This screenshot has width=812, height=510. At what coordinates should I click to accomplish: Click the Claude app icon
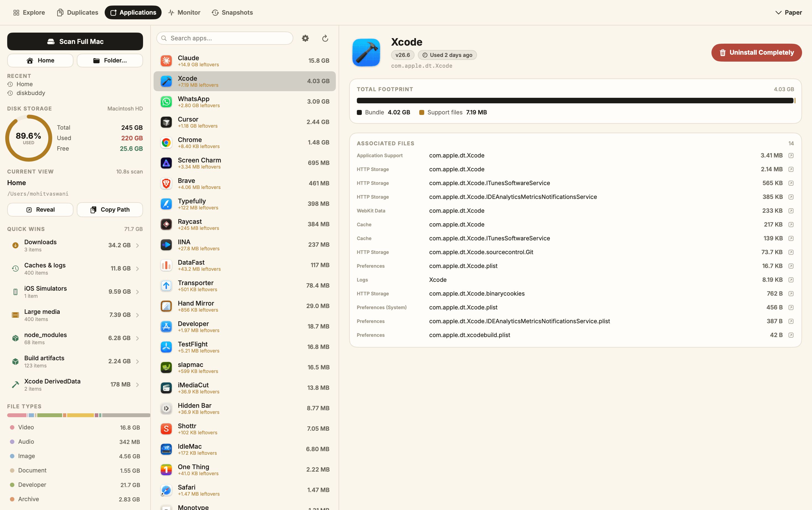(166, 61)
